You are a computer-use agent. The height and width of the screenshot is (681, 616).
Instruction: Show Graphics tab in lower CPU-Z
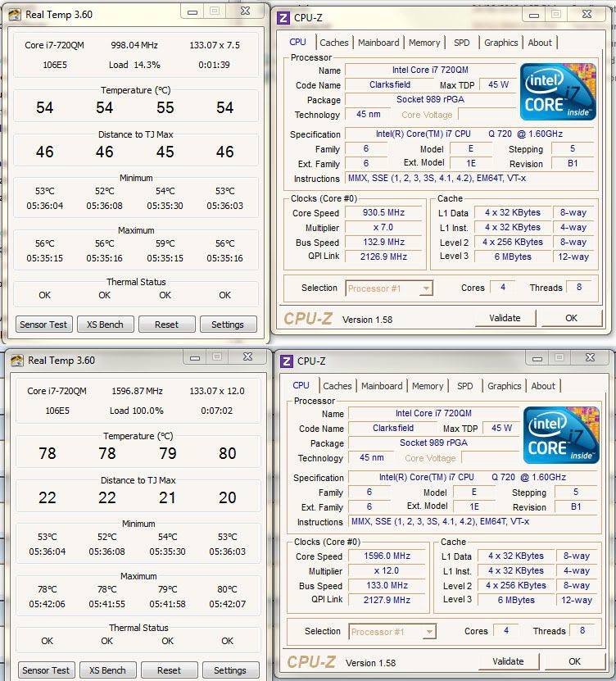(x=504, y=386)
